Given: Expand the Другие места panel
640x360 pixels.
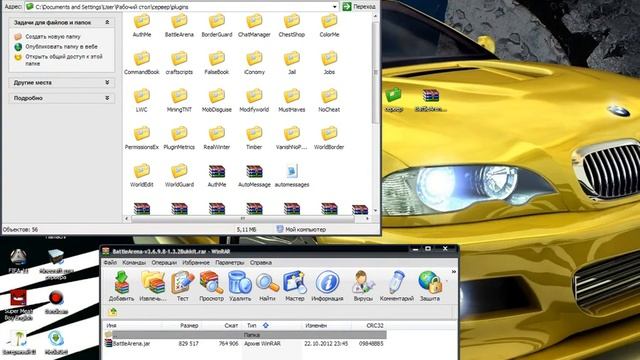Looking at the screenshot, I should tap(107, 82).
